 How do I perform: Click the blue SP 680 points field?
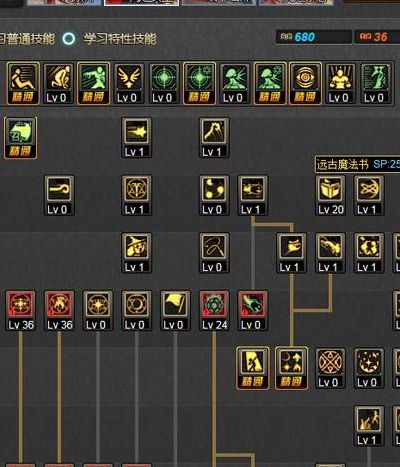click(314, 37)
